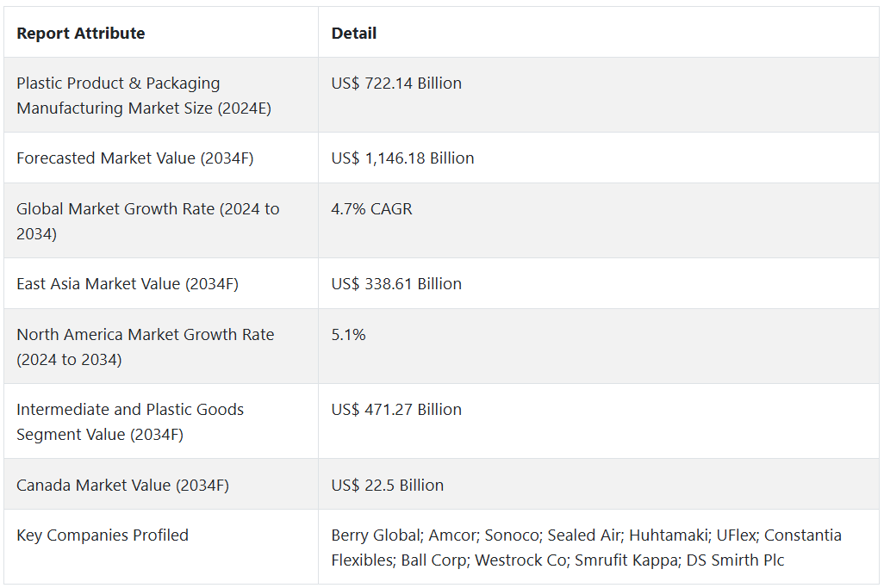The width and height of the screenshot is (884, 588).
Task: Select North America Market Growth Rate cell
Action: pyautogui.click(x=145, y=347)
